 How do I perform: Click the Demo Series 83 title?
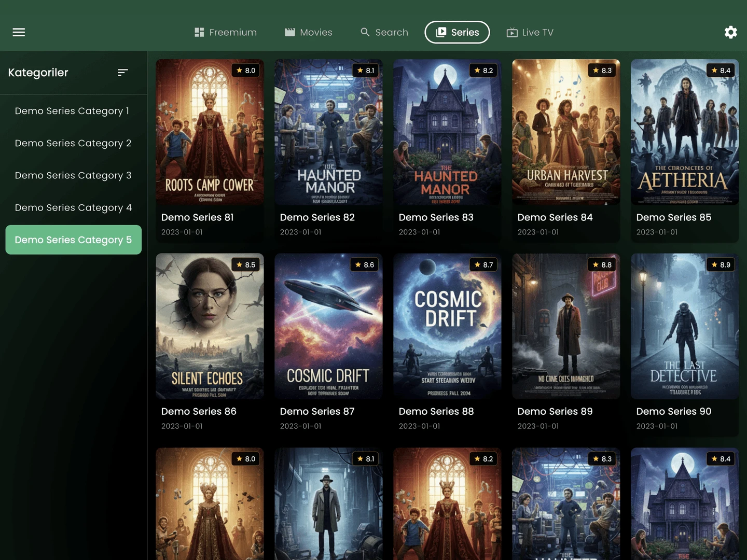coord(436,217)
